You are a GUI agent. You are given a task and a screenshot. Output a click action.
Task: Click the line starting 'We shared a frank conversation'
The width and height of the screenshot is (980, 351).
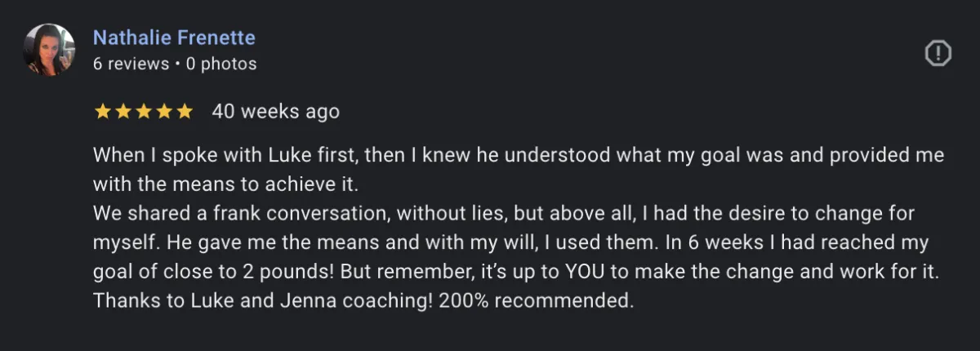(x=504, y=214)
